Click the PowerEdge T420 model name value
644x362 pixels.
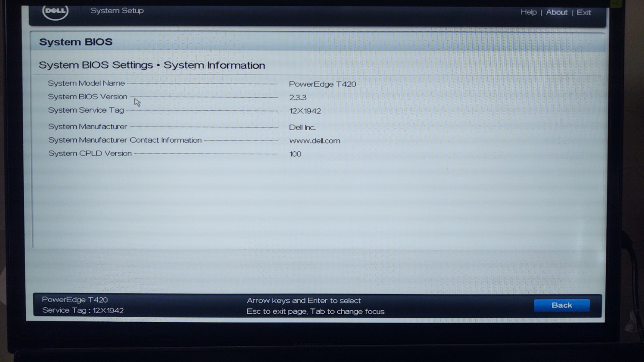(x=322, y=84)
